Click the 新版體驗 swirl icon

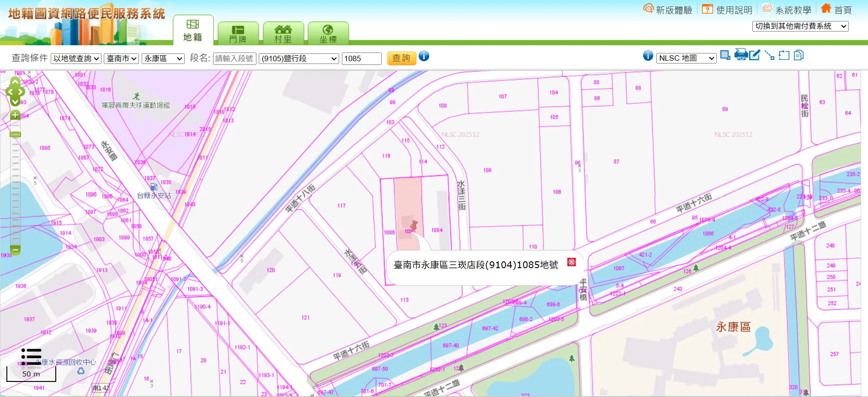pos(648,8)
